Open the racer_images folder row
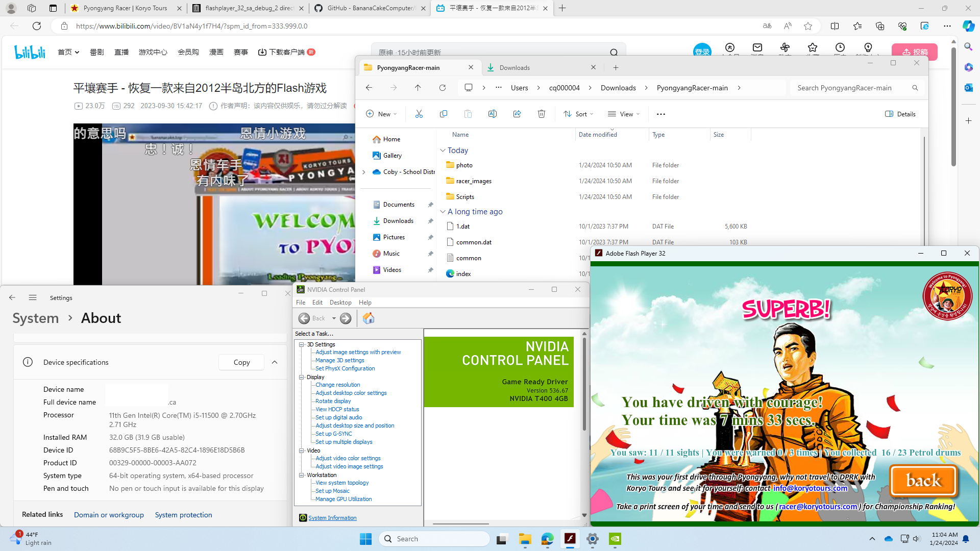The image size is (980, 551). pyautogui.click(x=595, y=181)
